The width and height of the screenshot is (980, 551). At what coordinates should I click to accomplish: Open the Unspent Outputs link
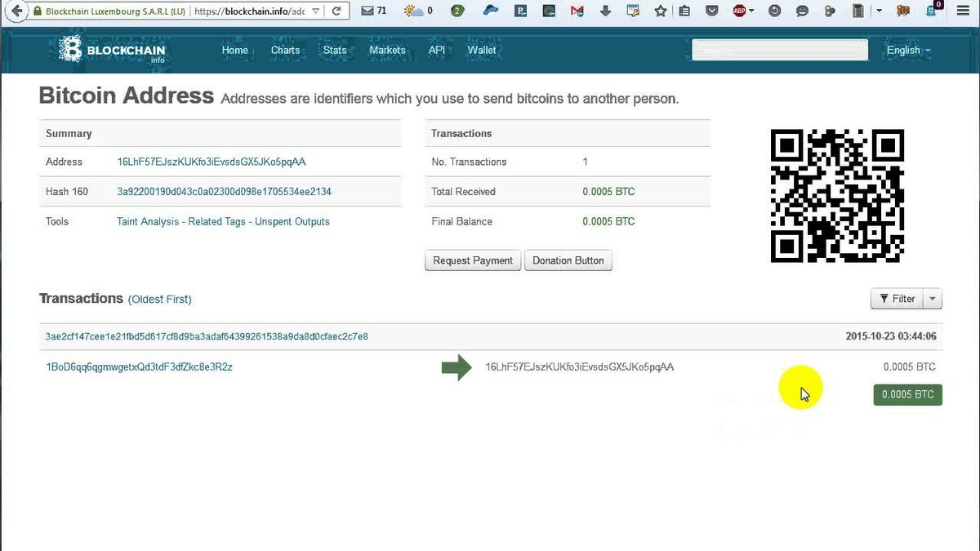[x=292, y=222]
